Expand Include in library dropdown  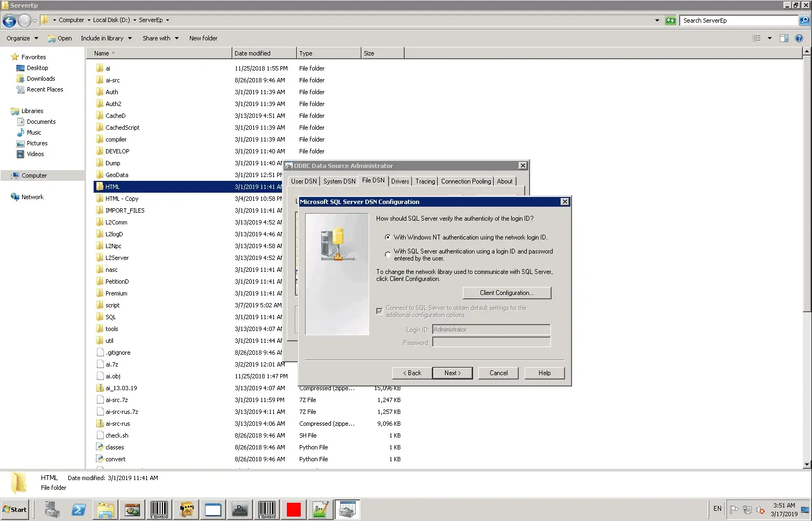tap(106, 38)
